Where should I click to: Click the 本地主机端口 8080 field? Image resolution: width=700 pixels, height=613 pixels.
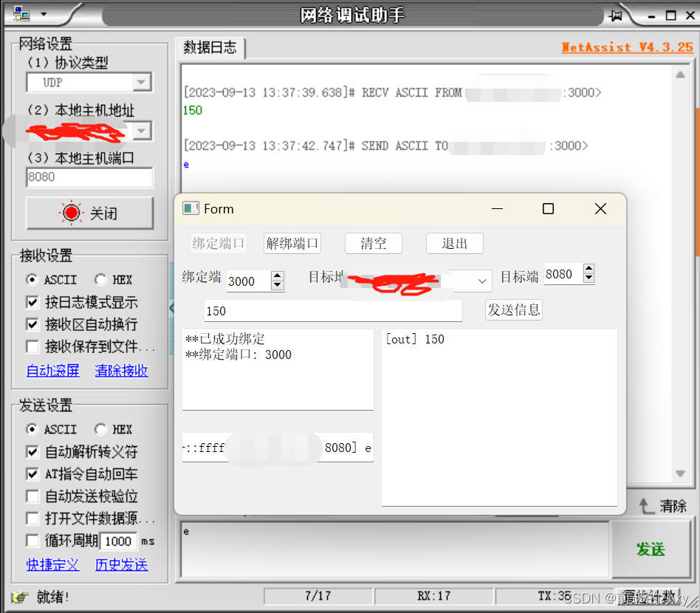tap(89, 177)
